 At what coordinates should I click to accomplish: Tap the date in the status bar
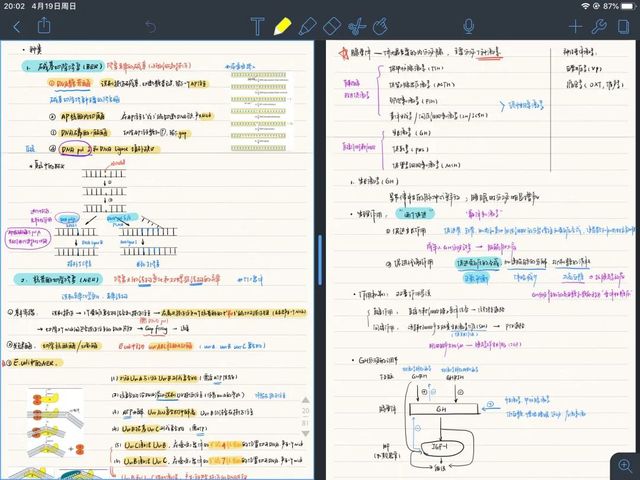[54, 6]
